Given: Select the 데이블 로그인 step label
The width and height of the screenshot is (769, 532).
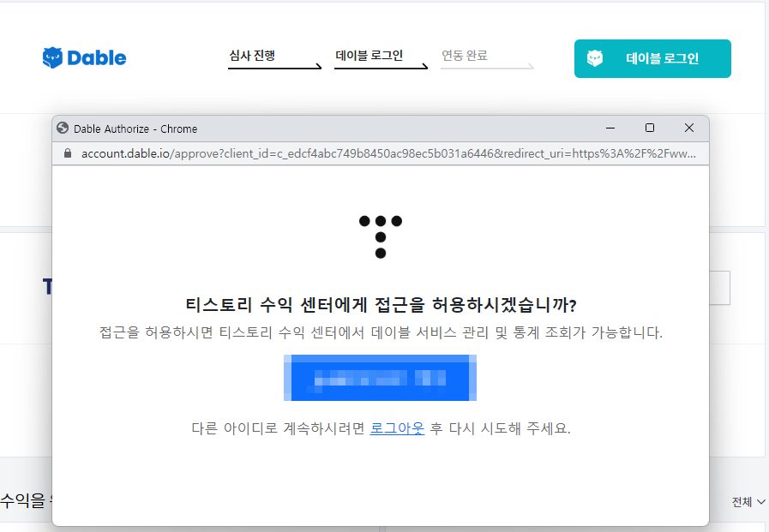Looking at the screenshot, I should click(x=369, y=56).
